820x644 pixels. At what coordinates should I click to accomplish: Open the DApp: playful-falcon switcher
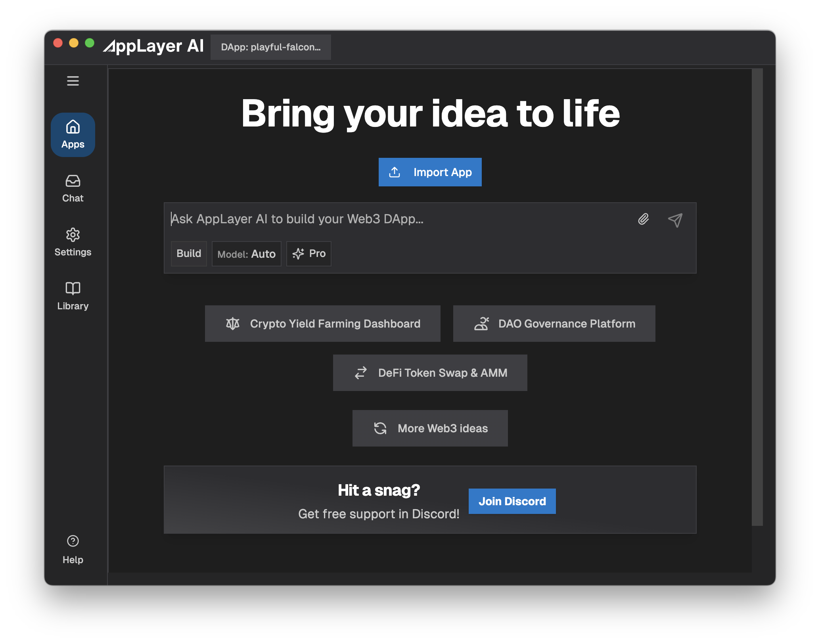pyautogui.click(x=271, y=47)
